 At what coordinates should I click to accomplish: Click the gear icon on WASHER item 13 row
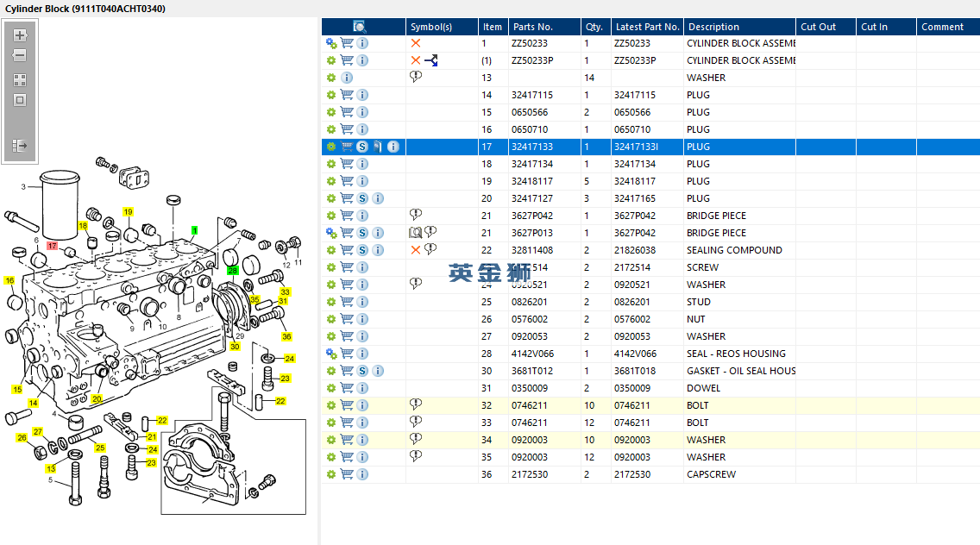point(331,78)
